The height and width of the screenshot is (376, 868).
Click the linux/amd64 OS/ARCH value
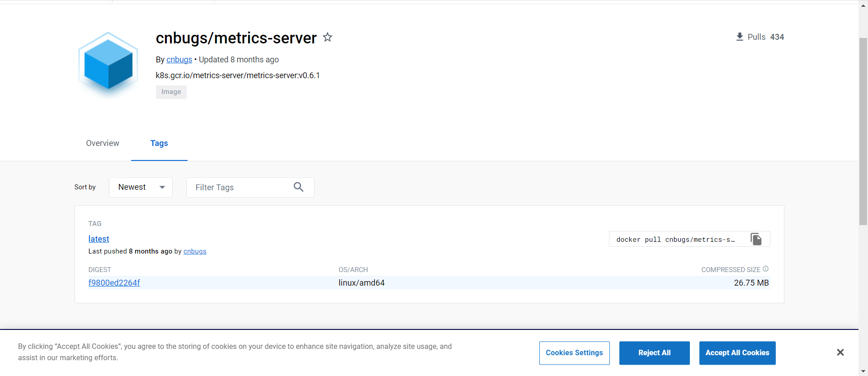tap(362, 283)
